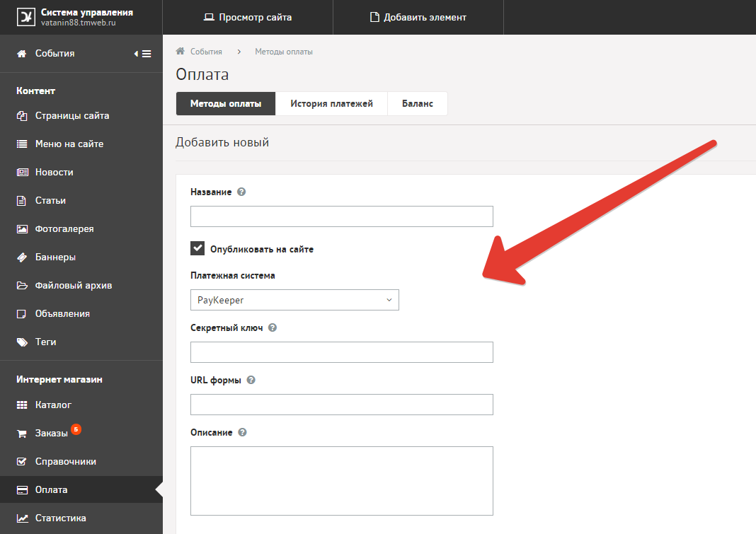Click the Добавить элемент button
Viewport: 756px width, 534px height.
click(x=418, y=17)
